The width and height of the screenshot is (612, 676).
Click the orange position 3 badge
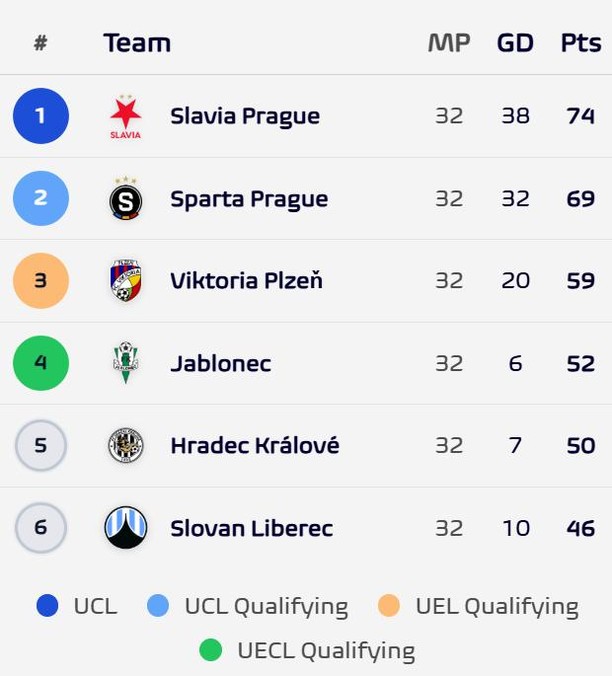[x=41, y=280]
